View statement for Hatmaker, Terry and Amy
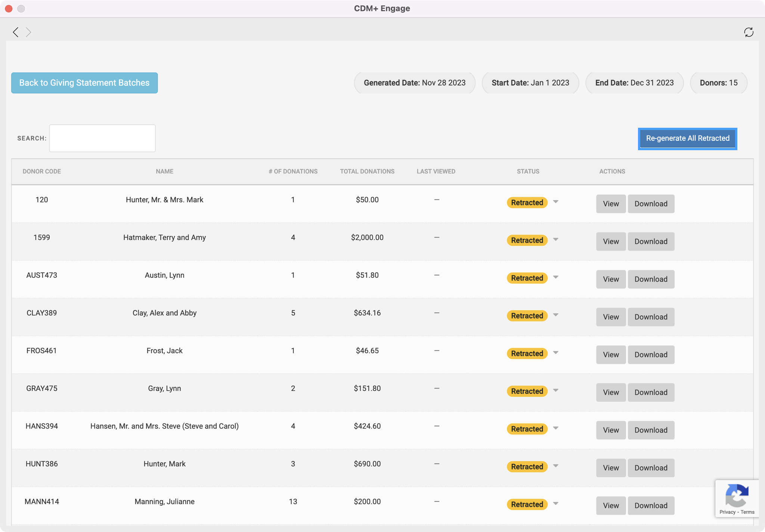The image size is (765, 532). coord(611,241)
